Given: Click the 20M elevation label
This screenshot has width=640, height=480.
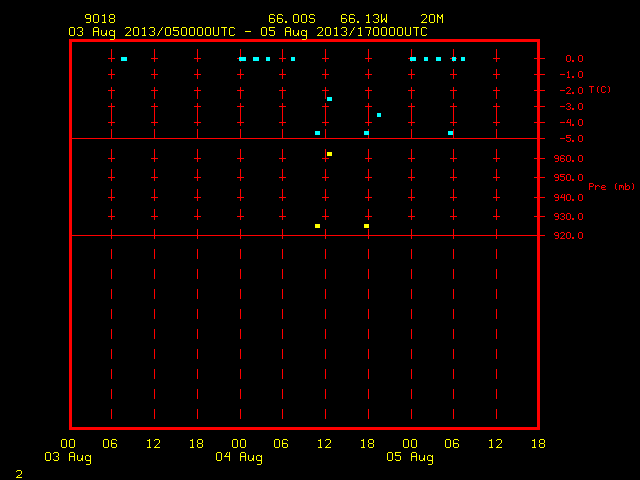Looking at the screenshot, I should tap(432, 19).
